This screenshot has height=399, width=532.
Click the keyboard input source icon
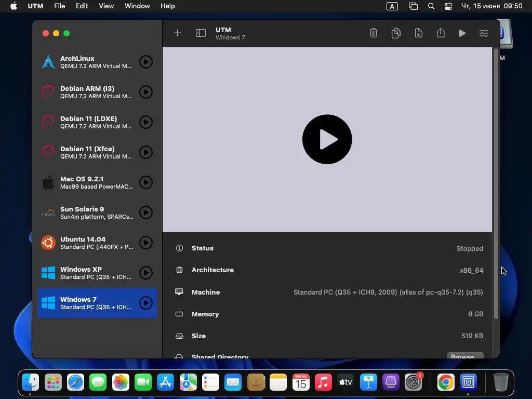pos(392,6)
